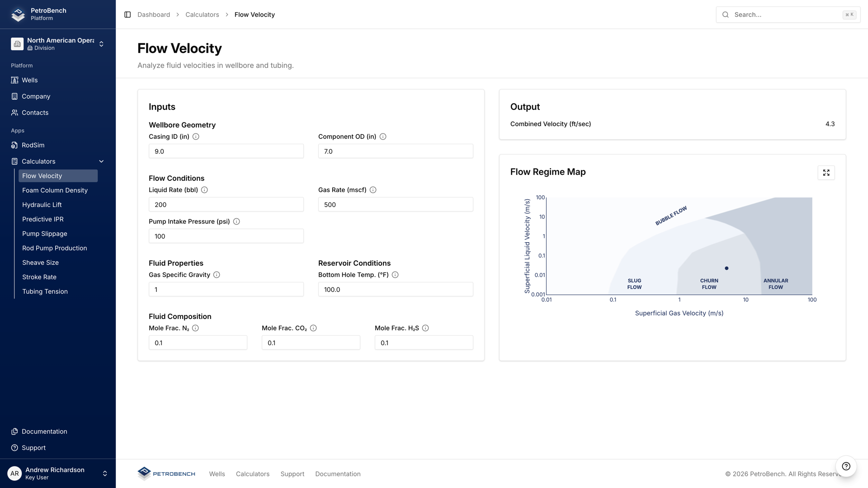868x488 pixels.
Task: Expand the Flow Regime Map to fullscreen
Action: click(826, 172)
